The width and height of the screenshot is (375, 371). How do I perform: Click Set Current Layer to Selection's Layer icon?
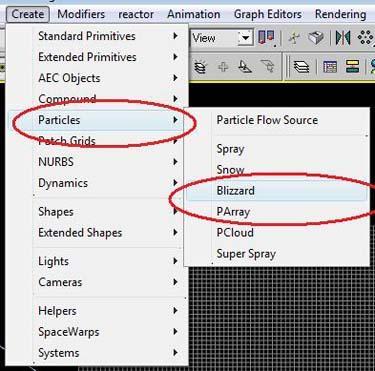click(267, 67)
